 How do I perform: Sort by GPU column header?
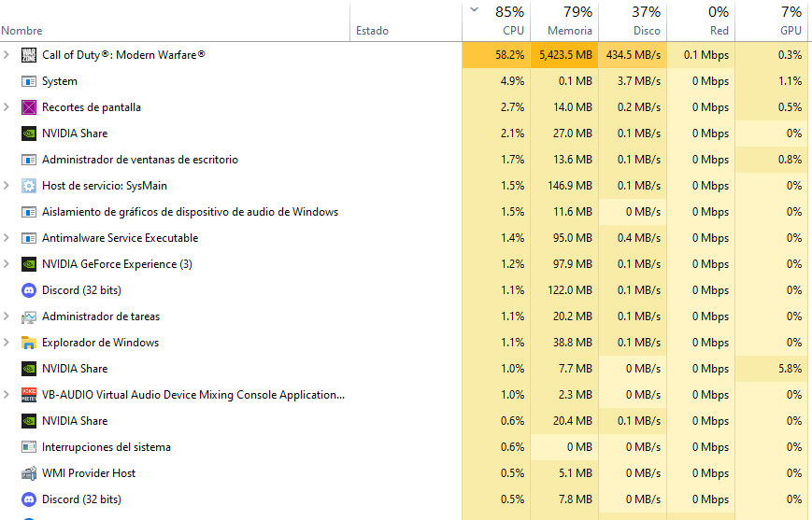(771, 21)
